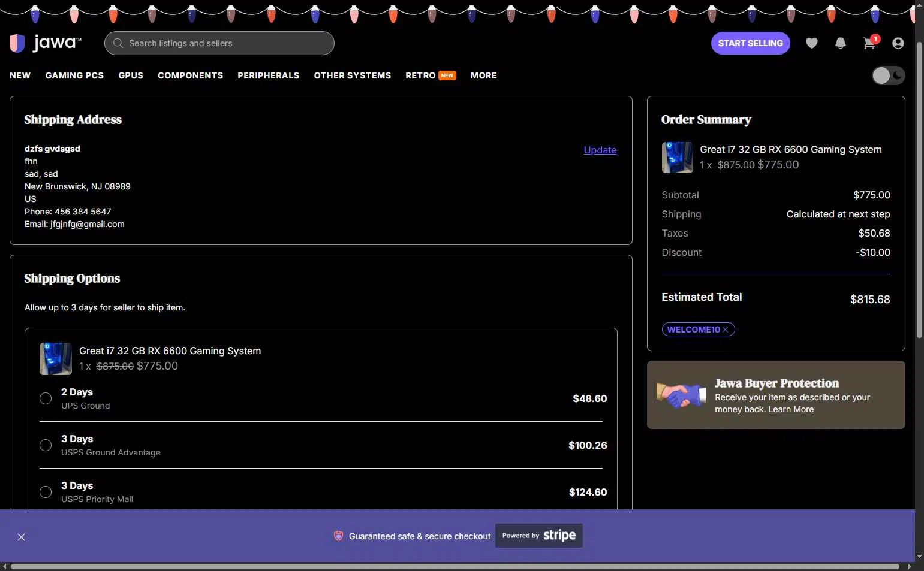The height and width of the screenshot is (571, 924).
Task: Click the product title in Shipping Options
Action: 170,351
